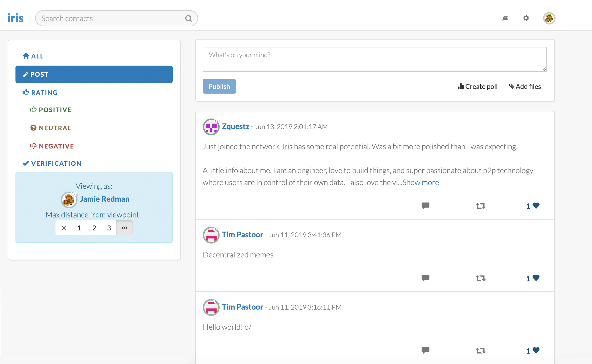Reply to Zquestz's post via comment icon
The height and width of the screenshot is (364, 592).
coord(425,206)
